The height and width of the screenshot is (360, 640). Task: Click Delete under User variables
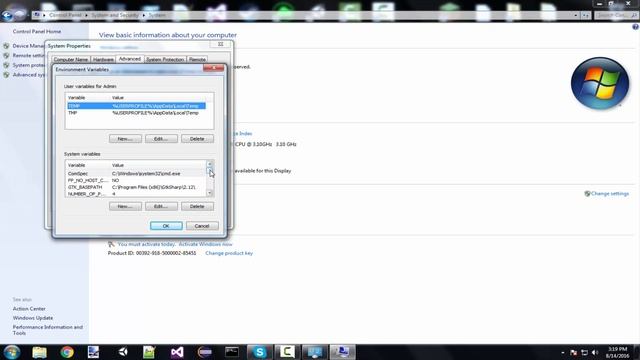pos(197,139)
